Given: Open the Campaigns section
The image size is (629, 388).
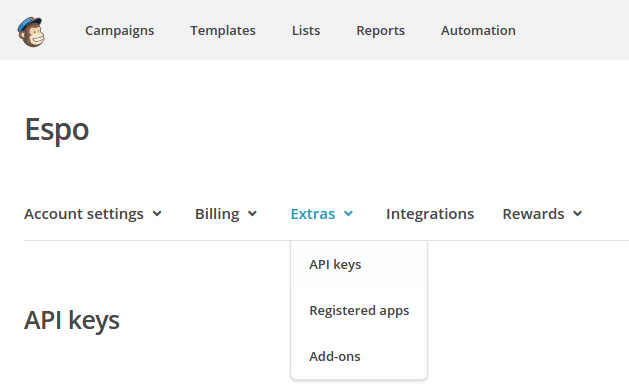Looking at the screenshot, I should (x=120, y=31).
